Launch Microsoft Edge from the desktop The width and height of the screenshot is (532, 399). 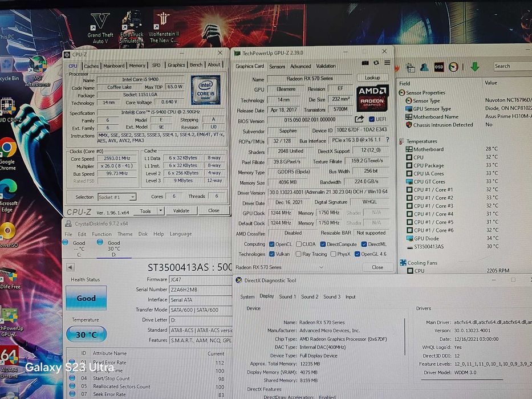point(8,196)
